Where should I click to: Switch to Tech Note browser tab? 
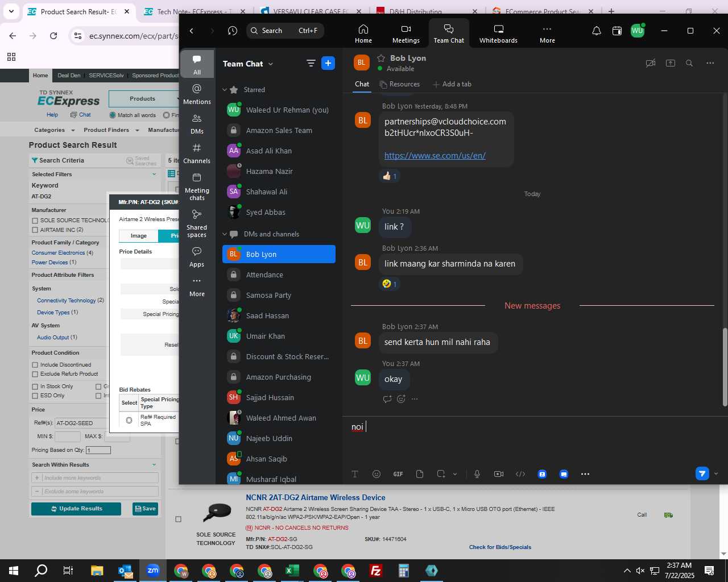[193, 11]
